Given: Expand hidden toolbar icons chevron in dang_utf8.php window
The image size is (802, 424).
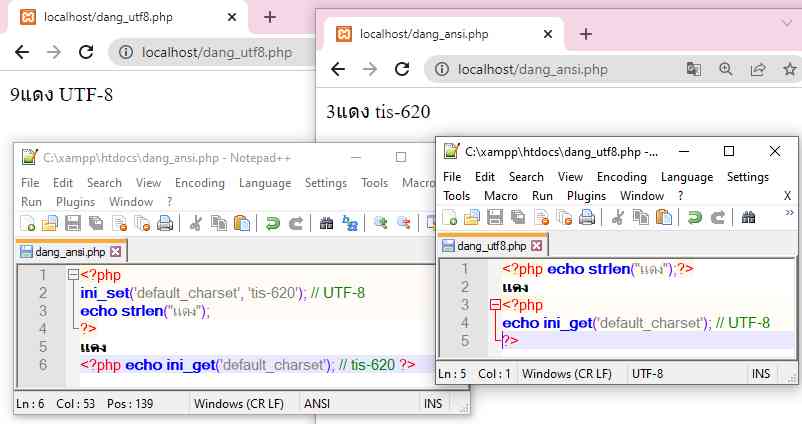Looking at the screenshot, I should coord(788,212).
